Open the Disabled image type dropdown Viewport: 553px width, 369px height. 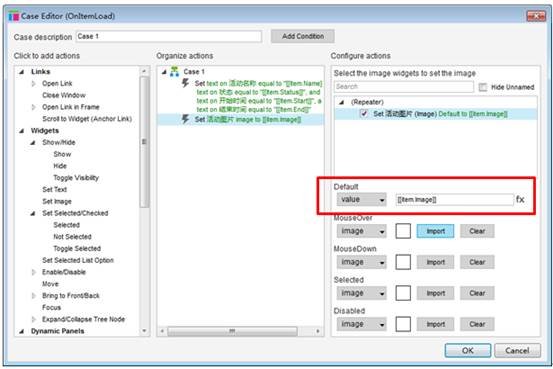click(361, 324)
